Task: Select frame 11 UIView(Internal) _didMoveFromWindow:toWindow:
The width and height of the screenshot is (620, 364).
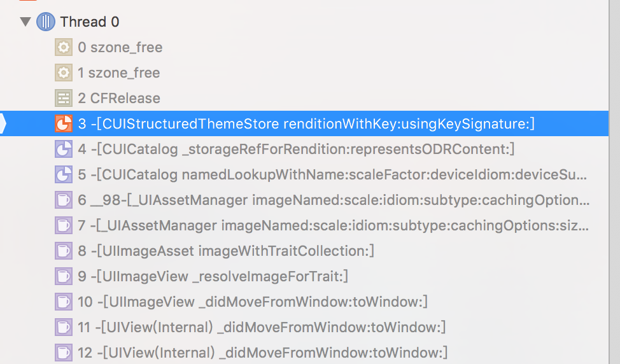Action: 304,327
